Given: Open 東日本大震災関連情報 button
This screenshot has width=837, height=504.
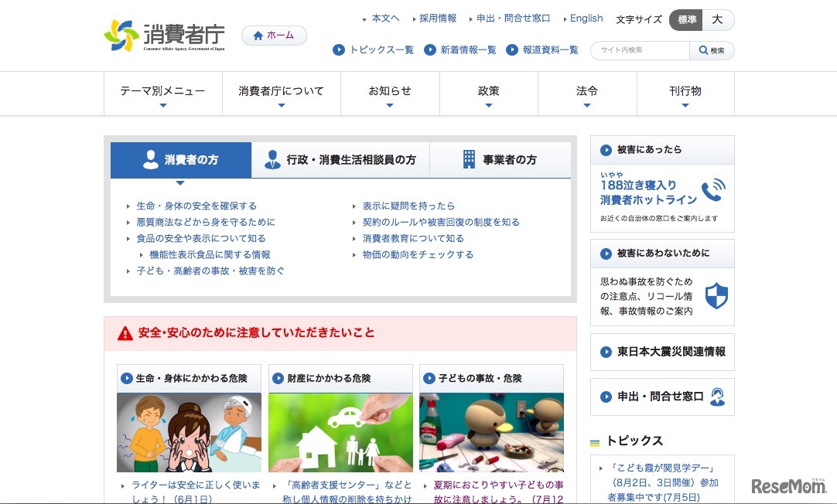Looking at the screenshot, I should click(x=662, y=352).
